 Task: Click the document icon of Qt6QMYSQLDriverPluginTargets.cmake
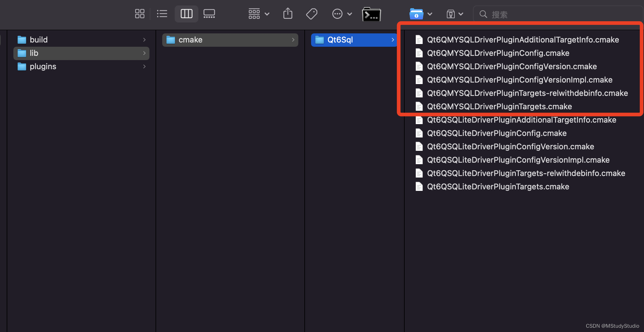[x=419, y=107]
